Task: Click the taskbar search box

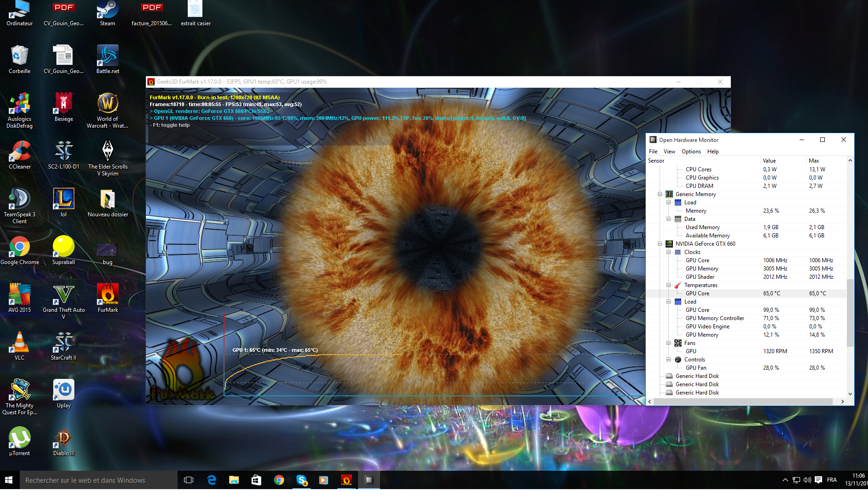Action: click(98, 480)
